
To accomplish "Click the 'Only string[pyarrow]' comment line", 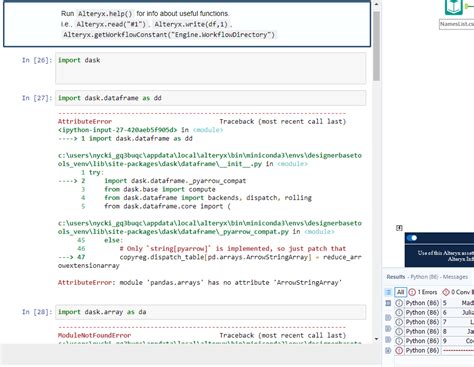I will [233, 249].
